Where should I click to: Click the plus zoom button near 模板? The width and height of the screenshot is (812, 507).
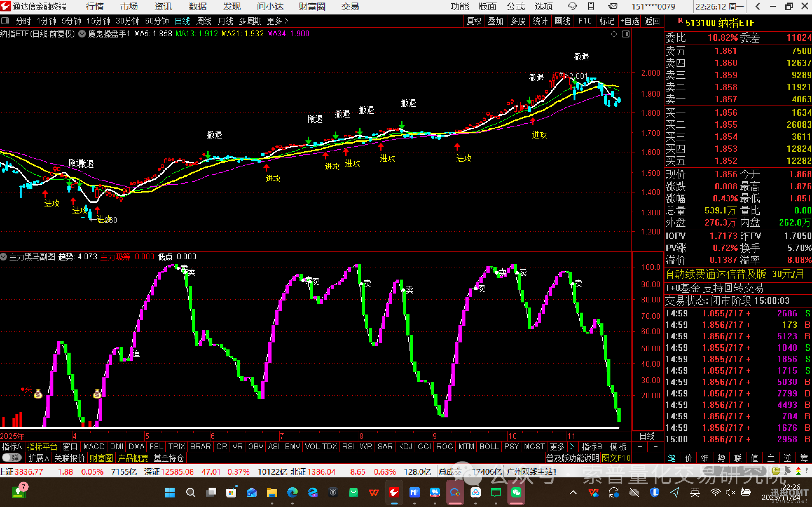click(x=640, y=447)
